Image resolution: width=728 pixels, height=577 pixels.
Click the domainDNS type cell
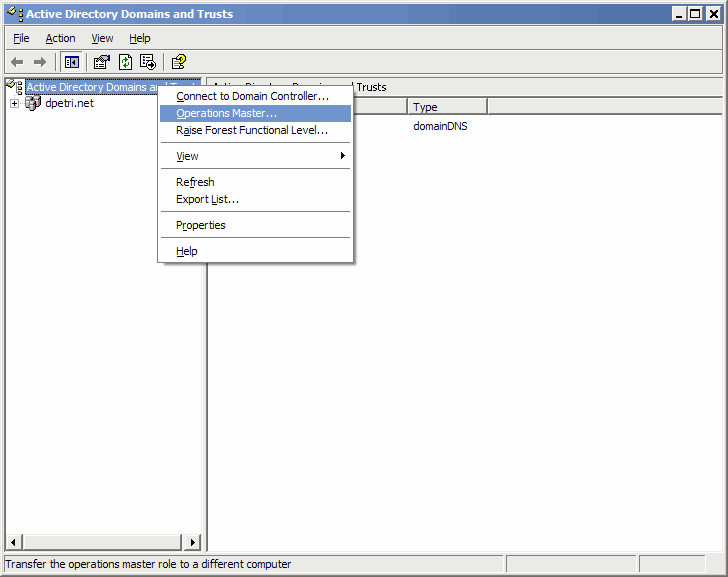pos(440,126)
